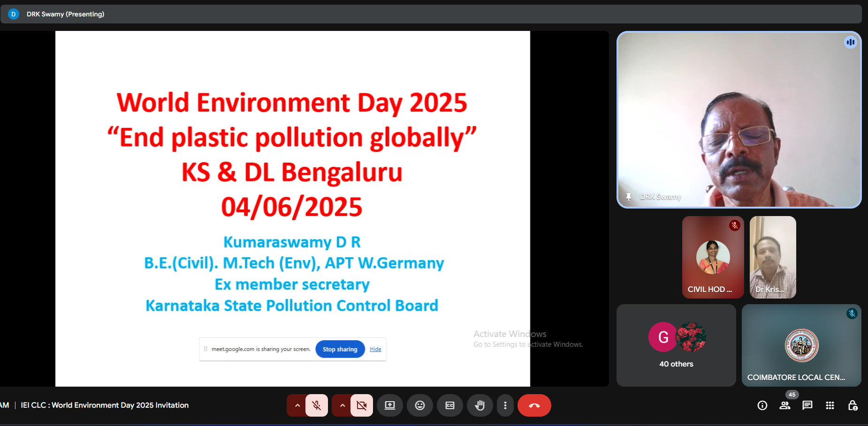Click the present screen icon
868x426 pixels.
[390, 405]
